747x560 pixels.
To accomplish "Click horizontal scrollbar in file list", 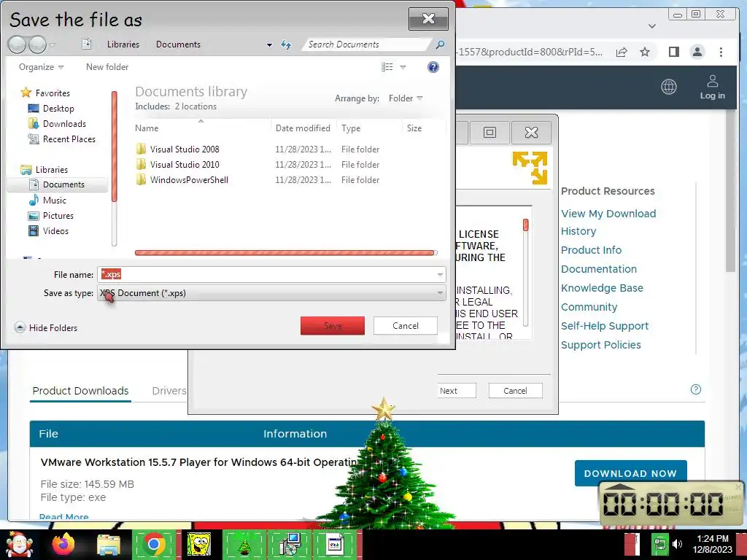I will point(285,253).
